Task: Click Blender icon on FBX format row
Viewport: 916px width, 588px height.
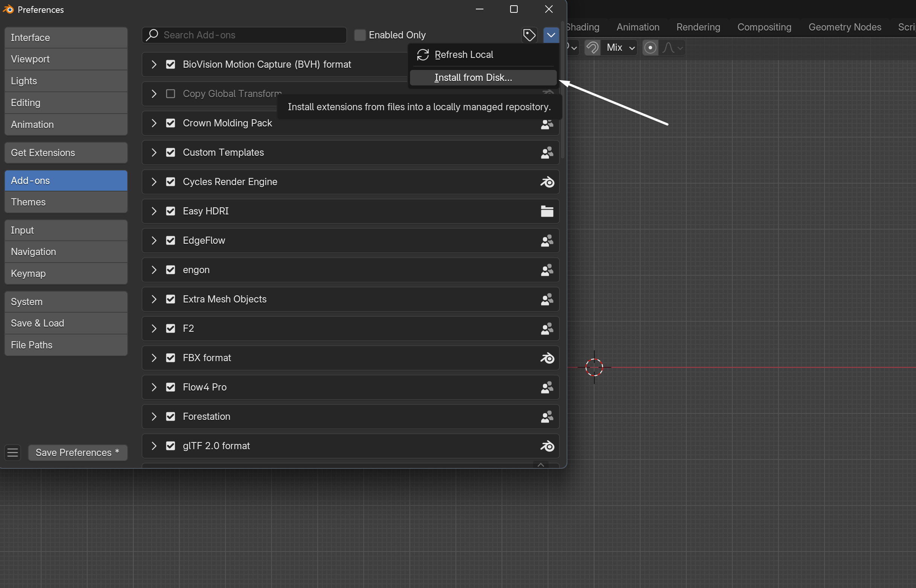Action: coord(547,358)
